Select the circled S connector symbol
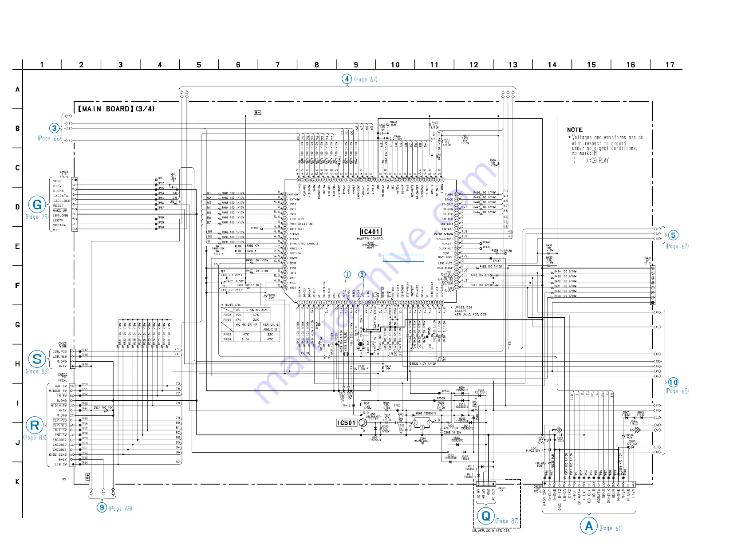 pyautogui.click(x=37, y=359)
